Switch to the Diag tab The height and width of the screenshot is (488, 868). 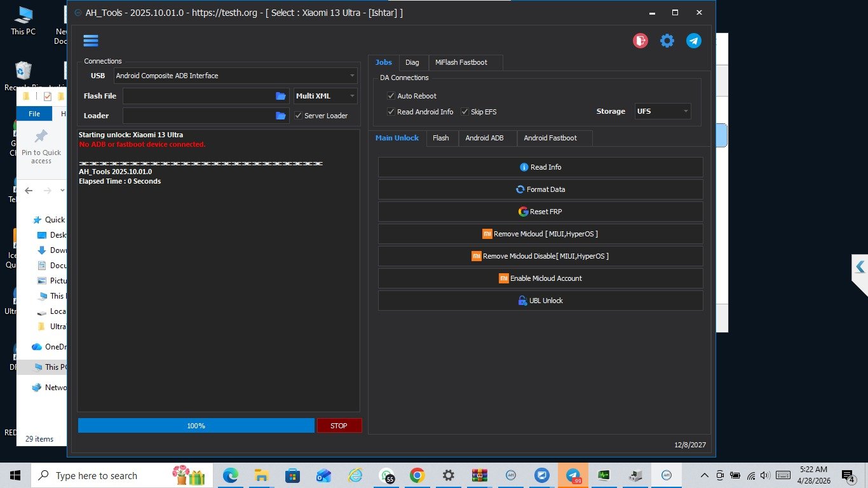click(412, 62)
